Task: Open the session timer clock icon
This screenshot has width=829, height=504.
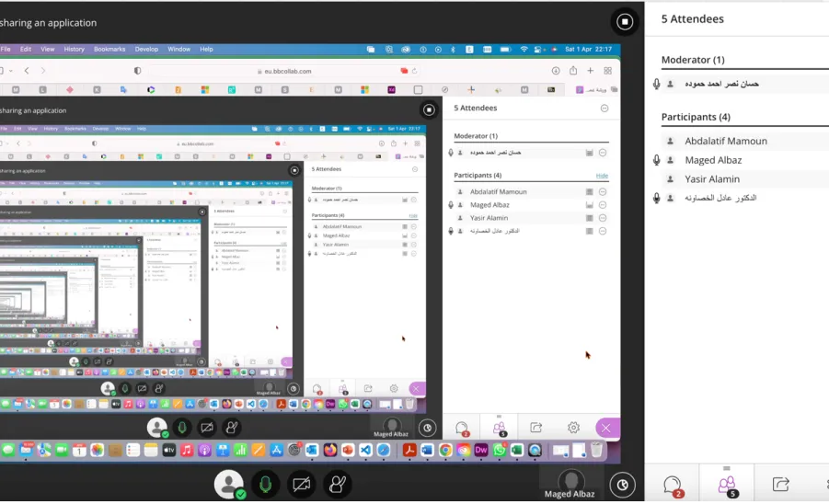Action: [622, 485]
